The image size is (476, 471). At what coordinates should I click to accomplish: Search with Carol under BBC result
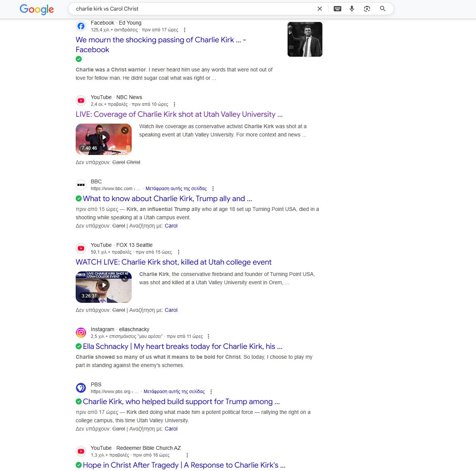click(171, 226)
